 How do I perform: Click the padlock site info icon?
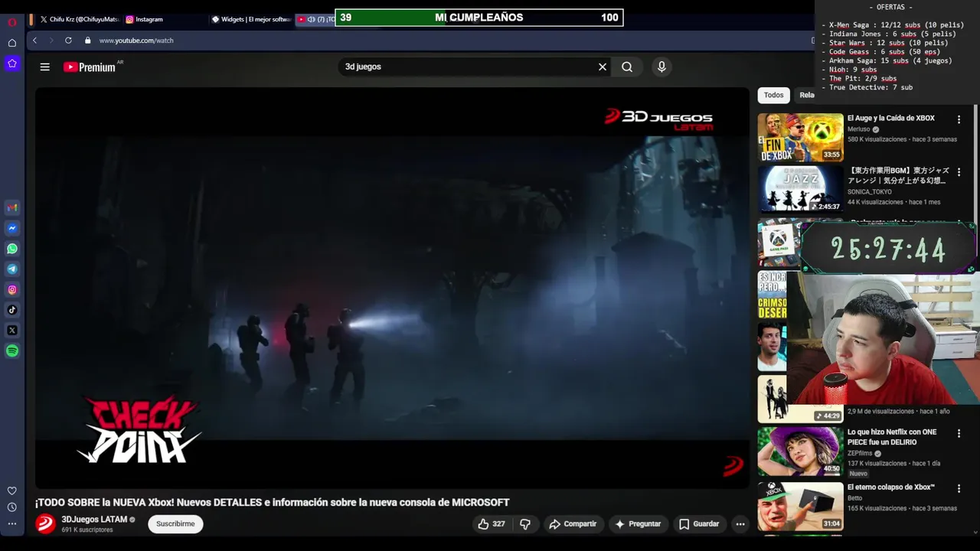click(87, 41)
